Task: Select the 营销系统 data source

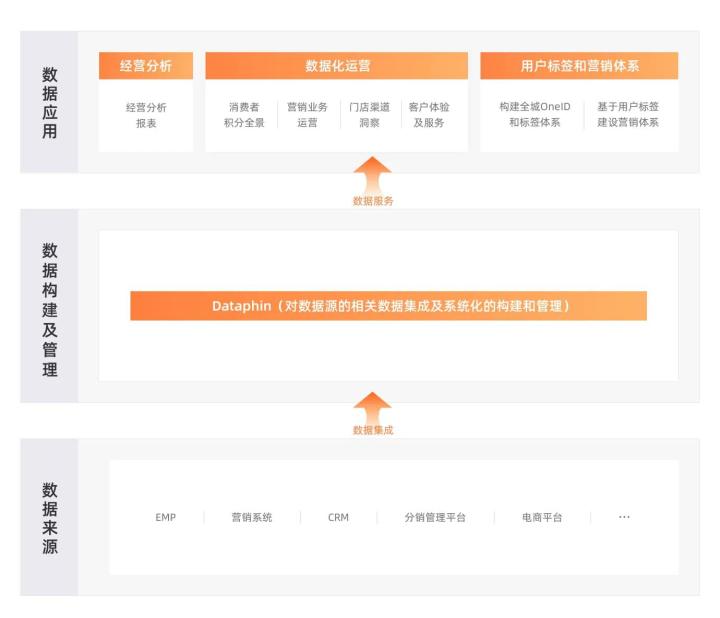Action: tap(252, 518)
